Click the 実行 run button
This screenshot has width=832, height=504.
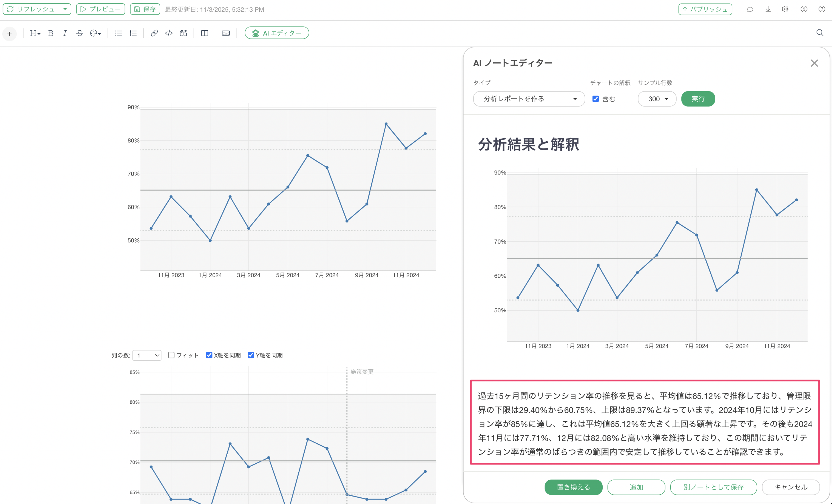[698, 99]
